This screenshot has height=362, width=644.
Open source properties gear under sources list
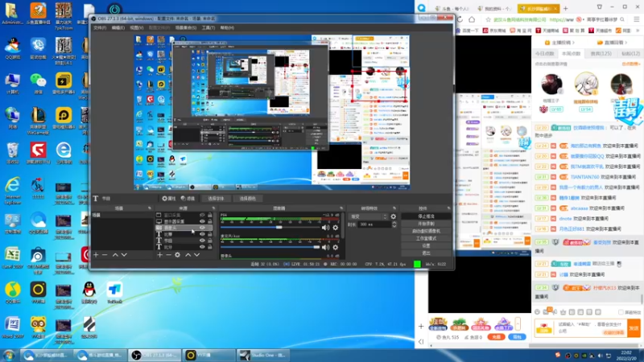pyautogui.click(x=177, y=255)
